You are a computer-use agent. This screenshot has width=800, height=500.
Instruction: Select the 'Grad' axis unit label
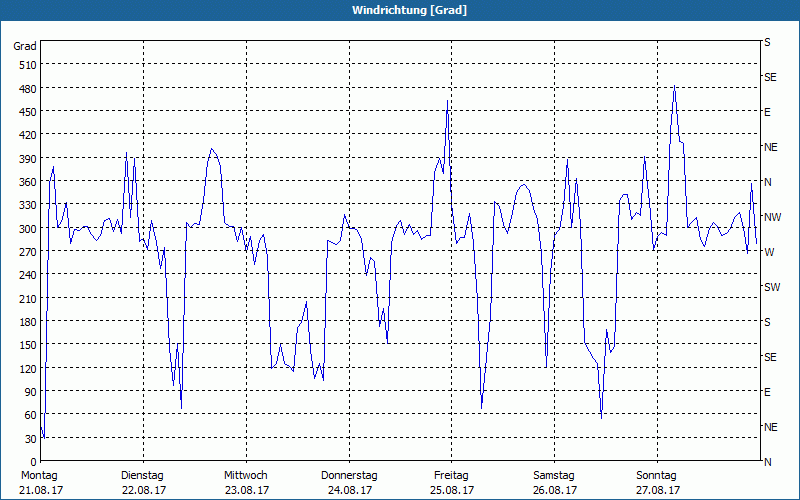[25, 46]
